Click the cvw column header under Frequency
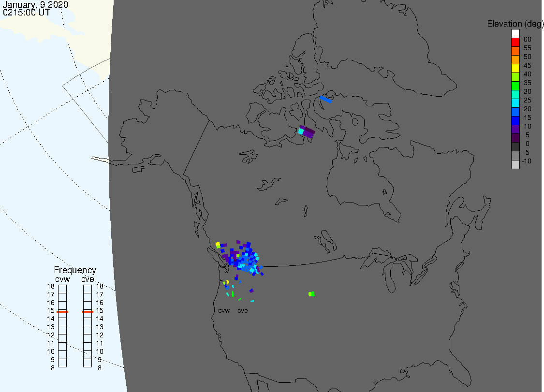The height and width of the screenshot is (392, 544). 62,279
